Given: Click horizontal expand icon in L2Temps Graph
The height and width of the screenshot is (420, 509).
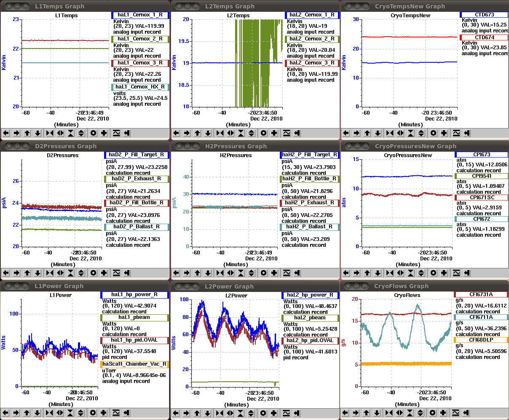Looking at the screenshot, I should pos(230,133).
